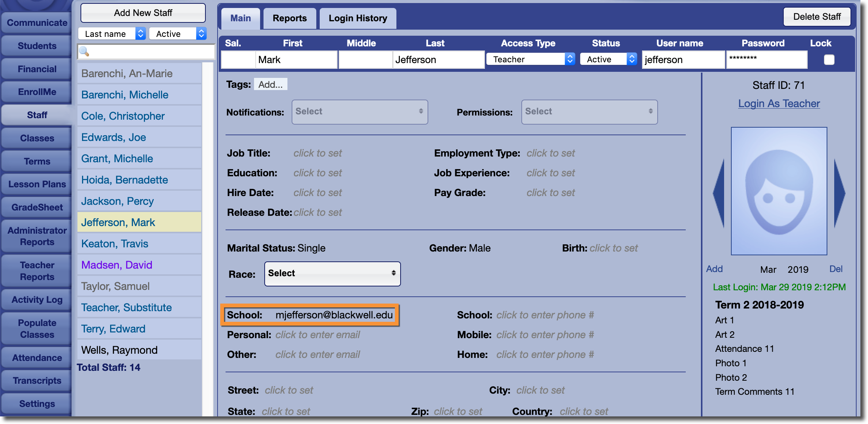Open the Status Active dropdown in header

point(608,59)
